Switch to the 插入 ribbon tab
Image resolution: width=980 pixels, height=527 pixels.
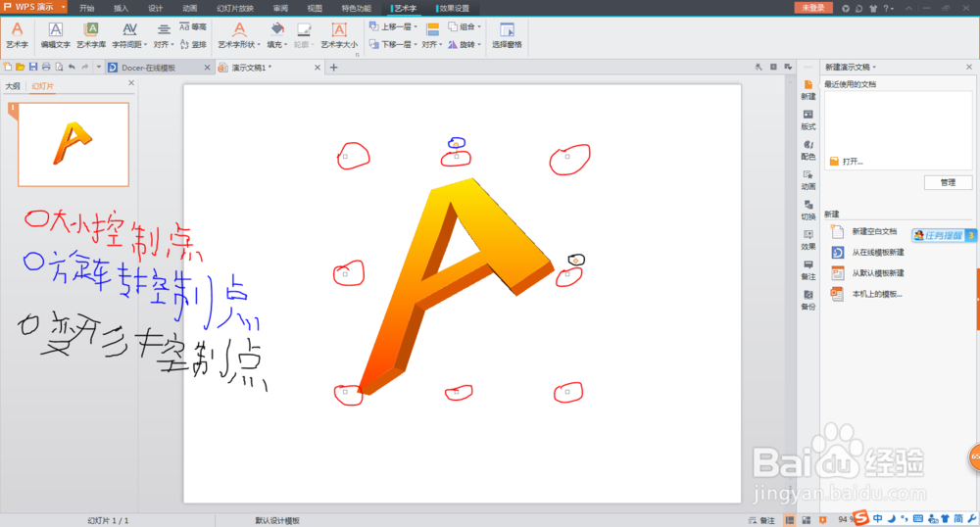pyautogui.click(x=121, y=8)
